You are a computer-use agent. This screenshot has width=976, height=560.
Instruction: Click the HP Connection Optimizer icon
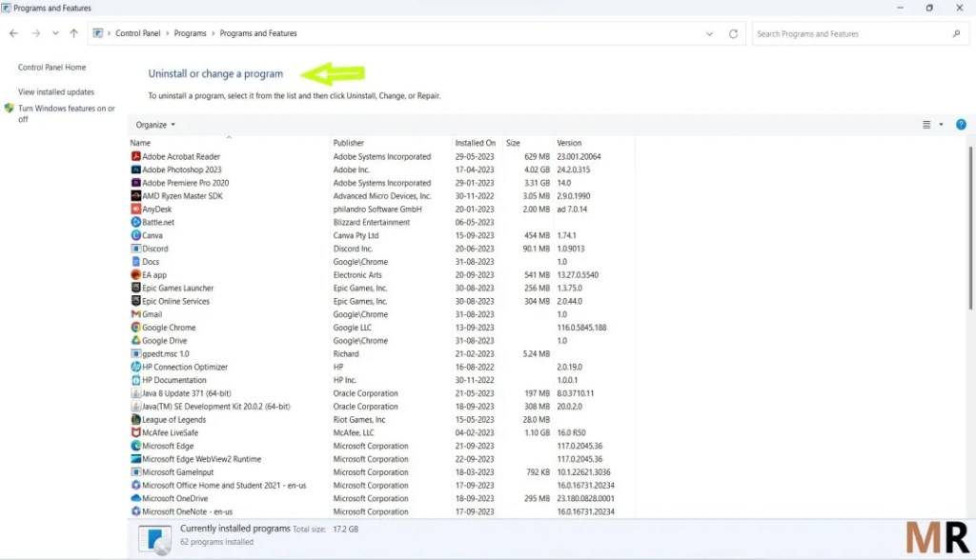point(135,367)
